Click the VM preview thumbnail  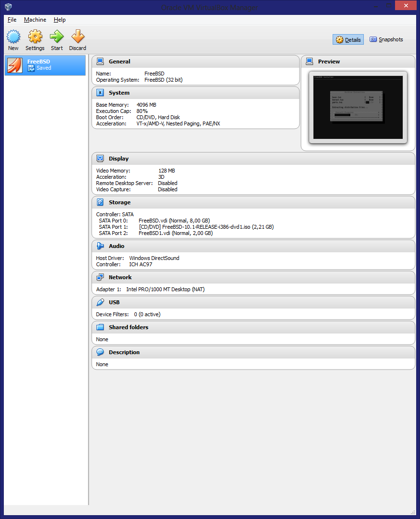point(358,108)
